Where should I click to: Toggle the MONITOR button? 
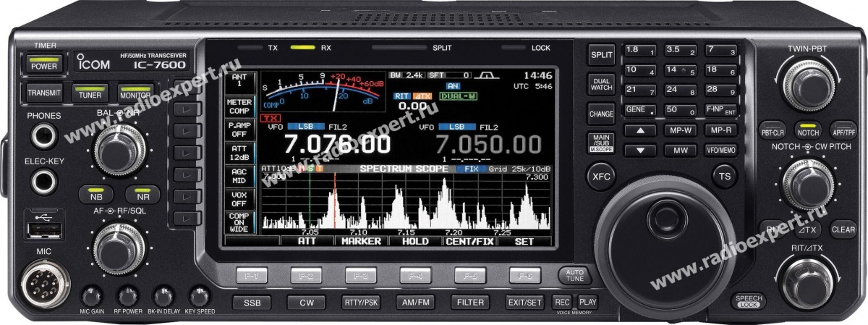click(135, 93)
